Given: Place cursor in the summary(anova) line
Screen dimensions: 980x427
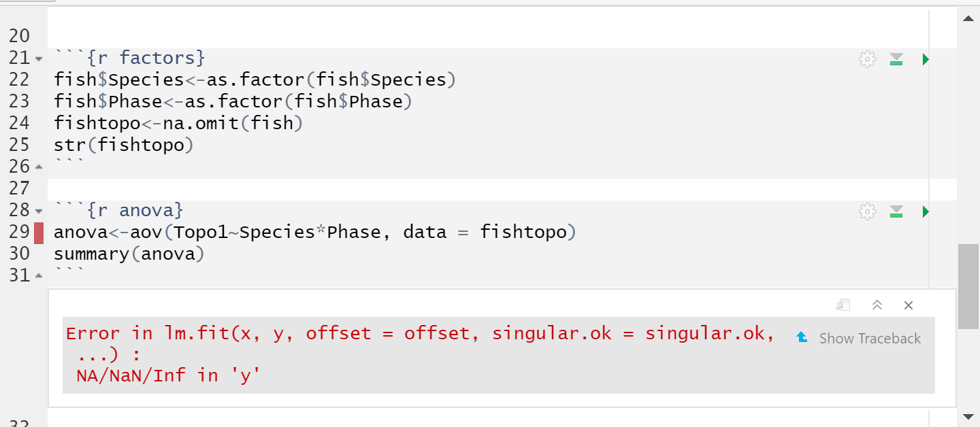Looking at the screenshot, I should [129, 254].
